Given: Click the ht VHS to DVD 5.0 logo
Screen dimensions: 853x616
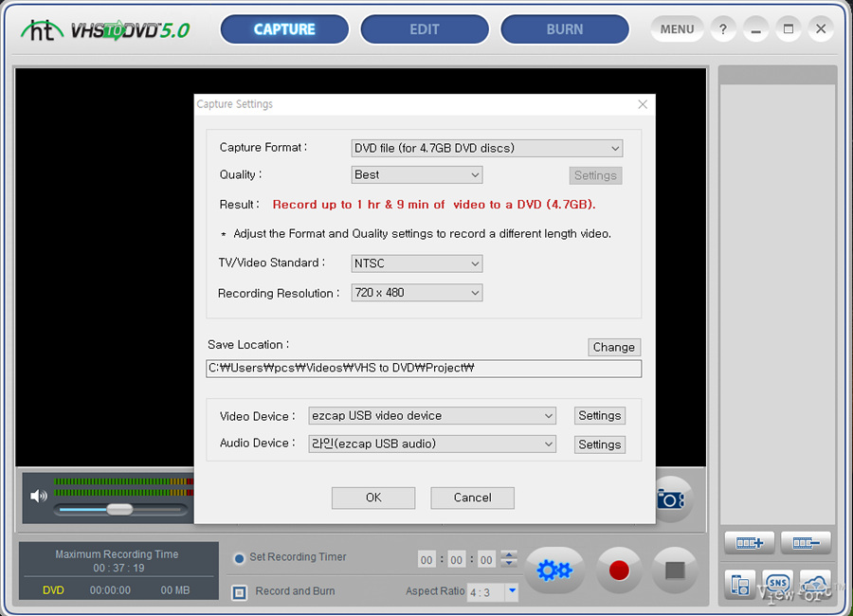Looking at the screenshot, I should (x=106, y=30).
